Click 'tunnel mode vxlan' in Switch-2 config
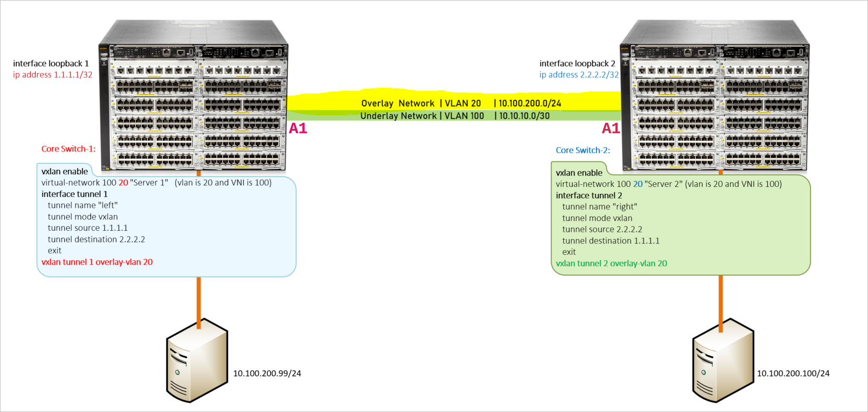 pyautogui.click(x=597, y=218)
